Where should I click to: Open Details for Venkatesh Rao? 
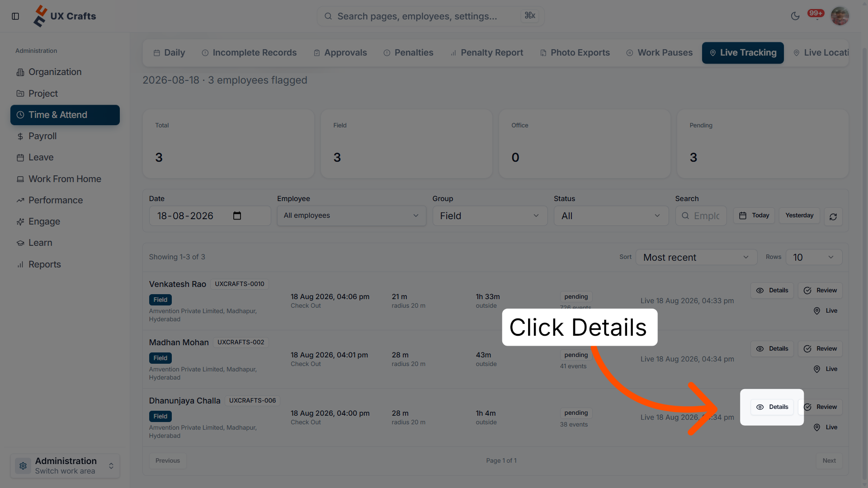pyautogui.click(x=772, y=291)
